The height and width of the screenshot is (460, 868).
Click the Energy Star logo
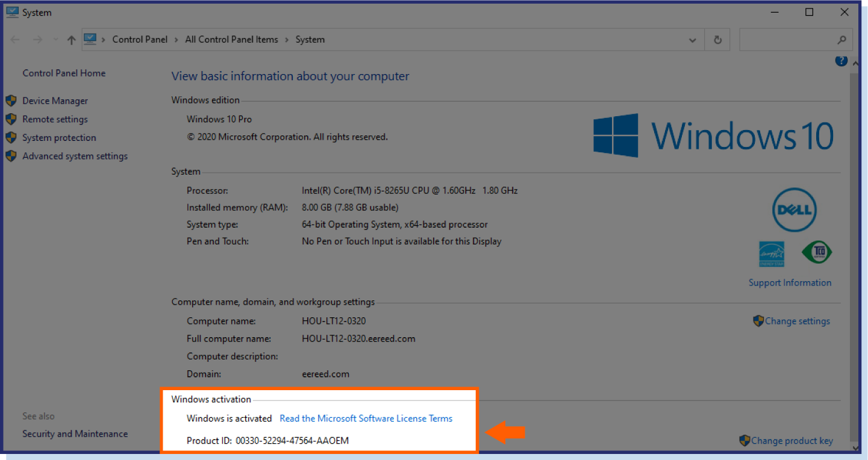click(772, 253)
